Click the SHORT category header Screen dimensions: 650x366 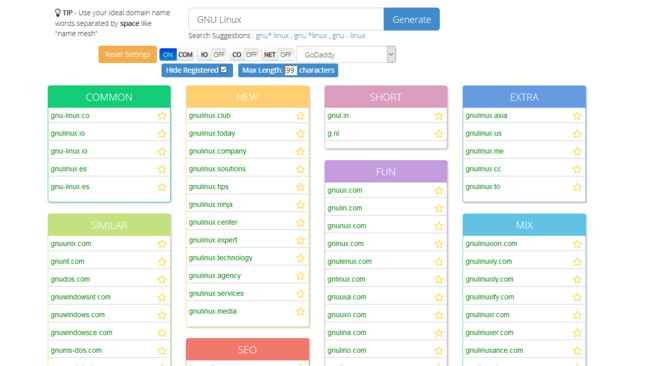tap(386, 97)
